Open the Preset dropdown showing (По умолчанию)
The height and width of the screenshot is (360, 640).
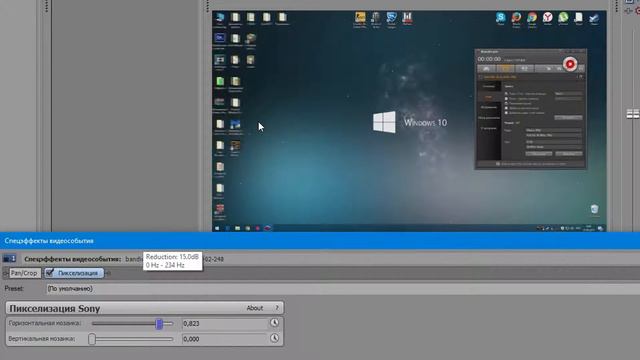pyautogui.click(x=343, y=289)
